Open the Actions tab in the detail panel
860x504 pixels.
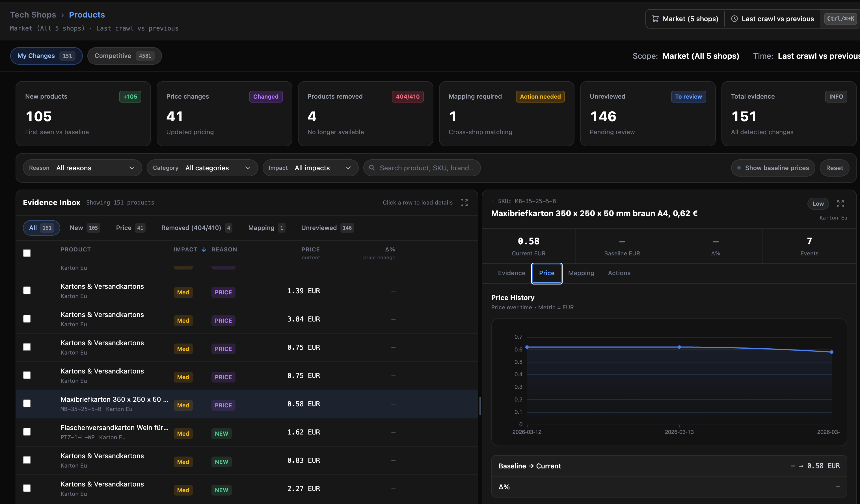619,273
